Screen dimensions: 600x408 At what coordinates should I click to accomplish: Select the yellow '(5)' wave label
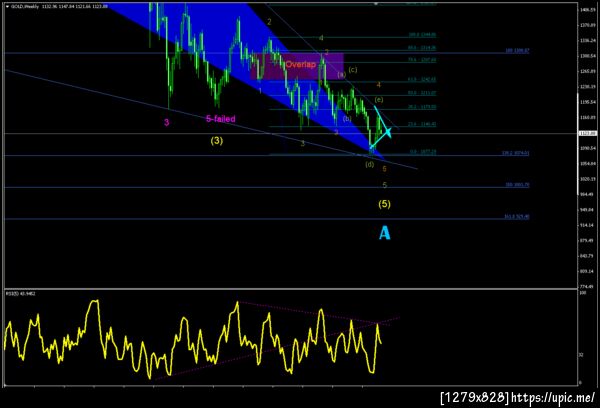click(x=385, y=204)
